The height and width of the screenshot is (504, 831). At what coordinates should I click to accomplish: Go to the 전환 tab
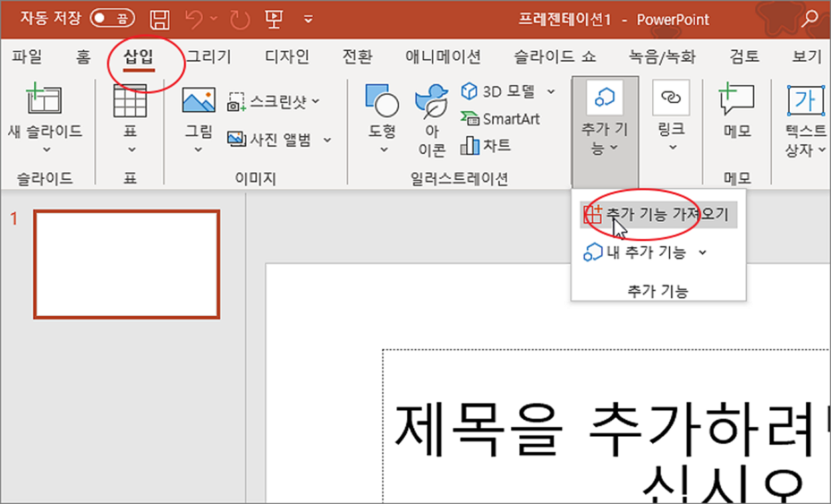point(357,57)
